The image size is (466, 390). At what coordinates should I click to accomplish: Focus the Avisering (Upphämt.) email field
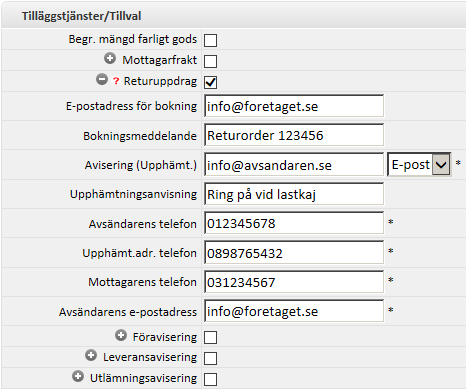pos(294,165)
